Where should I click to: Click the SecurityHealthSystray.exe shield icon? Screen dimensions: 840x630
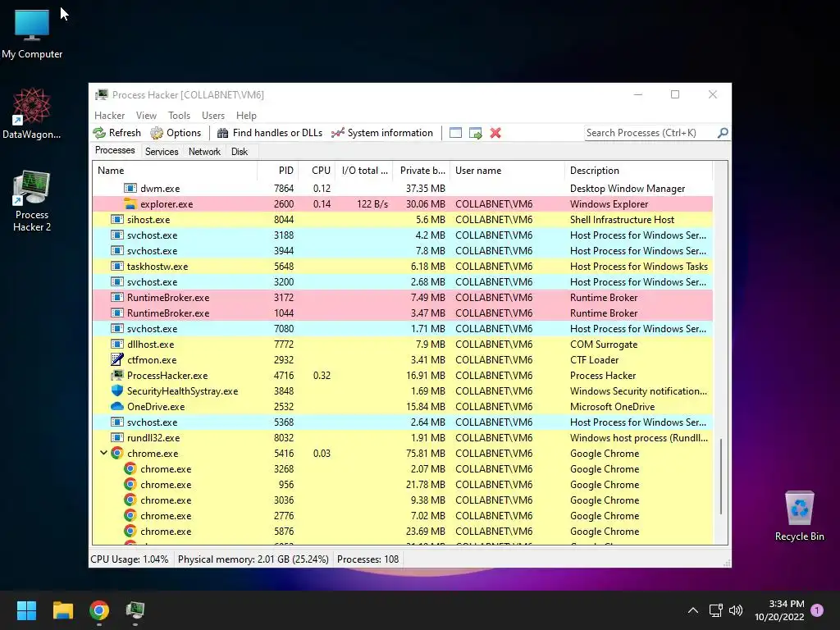click(116, 390)
